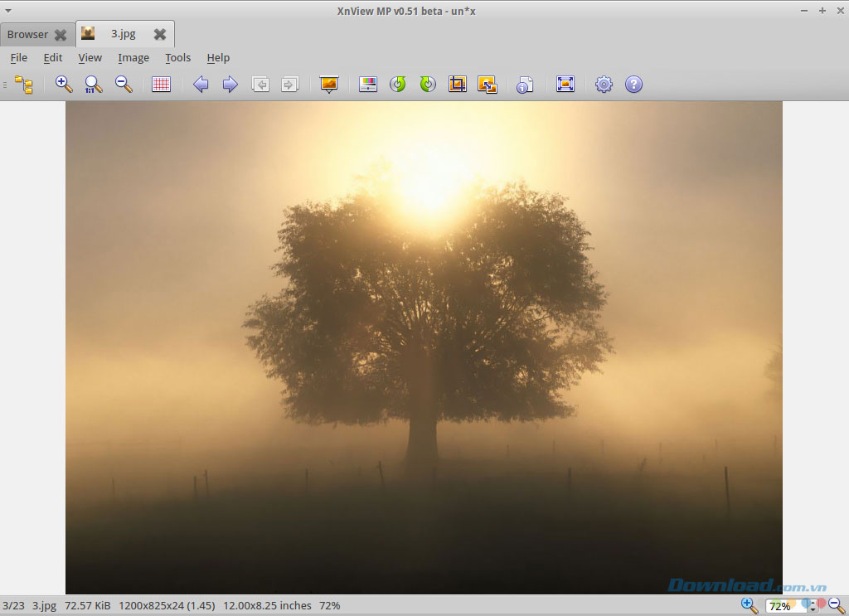Toggle the grid overlay icon
The height and width of the screenshot is (616, 849).
(x=162, y=84)
